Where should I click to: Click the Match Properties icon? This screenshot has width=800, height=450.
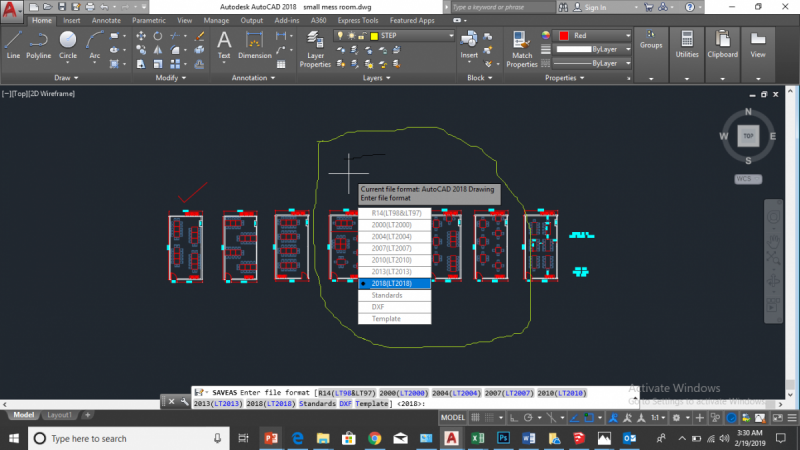click(522, 46)
